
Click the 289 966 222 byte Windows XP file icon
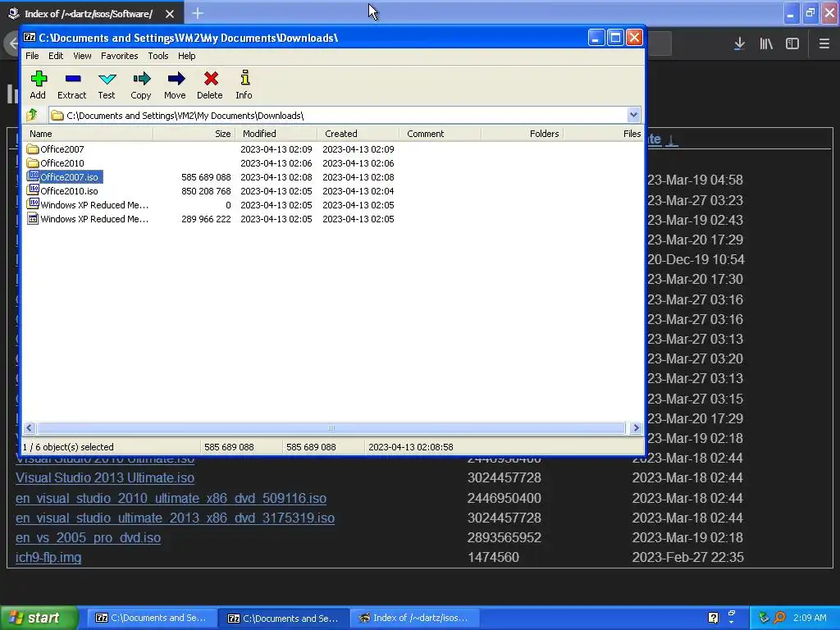[33, 218]
